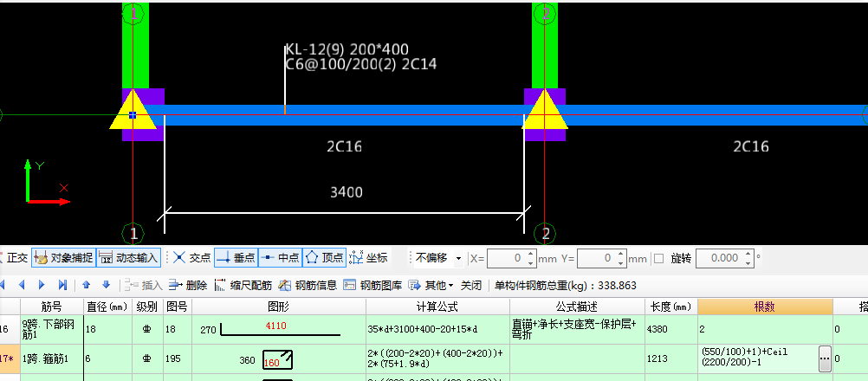Click the diameter cell 18
This screenshot has width=868, height=381.
click(107, 329)
